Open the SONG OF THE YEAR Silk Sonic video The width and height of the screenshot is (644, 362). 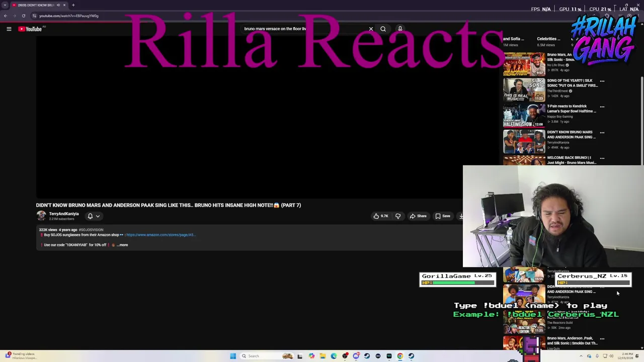tap(572, 83)
